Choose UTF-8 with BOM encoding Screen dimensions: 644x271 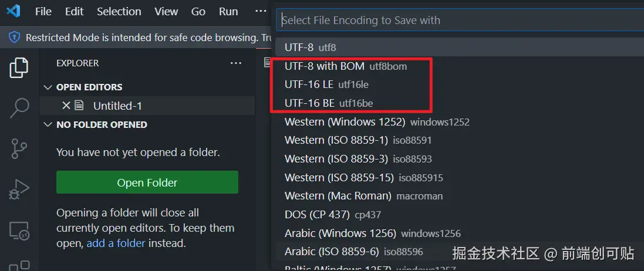[x=345, y=66]
